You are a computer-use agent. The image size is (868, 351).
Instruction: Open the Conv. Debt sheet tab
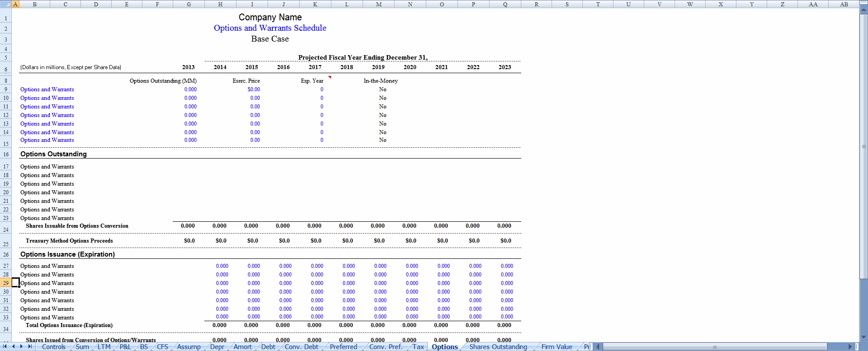pyautogui.click(x=302, y=347)
